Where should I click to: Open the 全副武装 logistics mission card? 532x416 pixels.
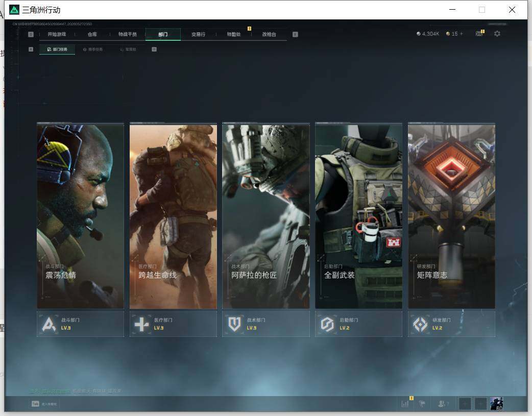(358, 216)
